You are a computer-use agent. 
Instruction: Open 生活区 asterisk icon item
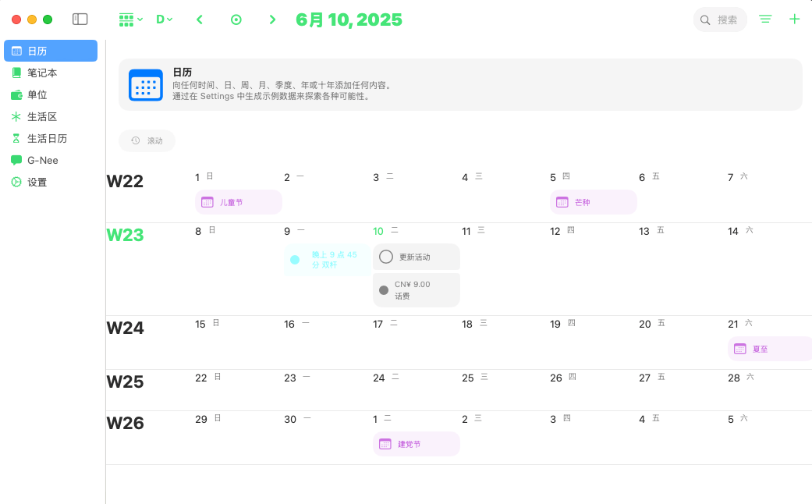coord(42,116)
